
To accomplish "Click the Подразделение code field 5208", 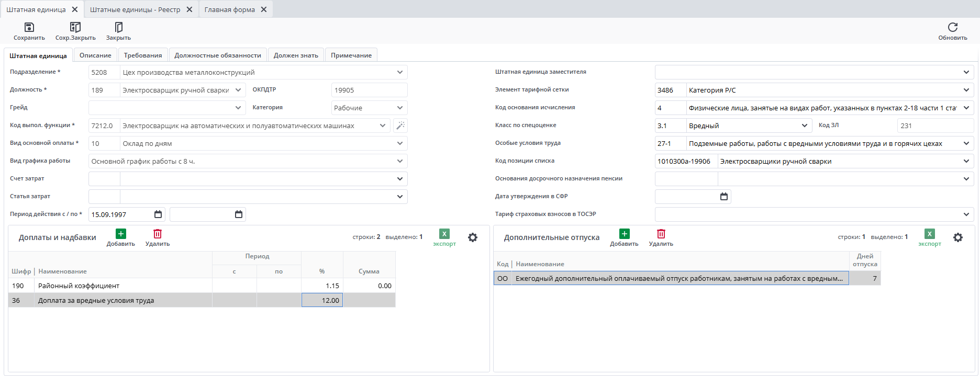I will 104,72.
